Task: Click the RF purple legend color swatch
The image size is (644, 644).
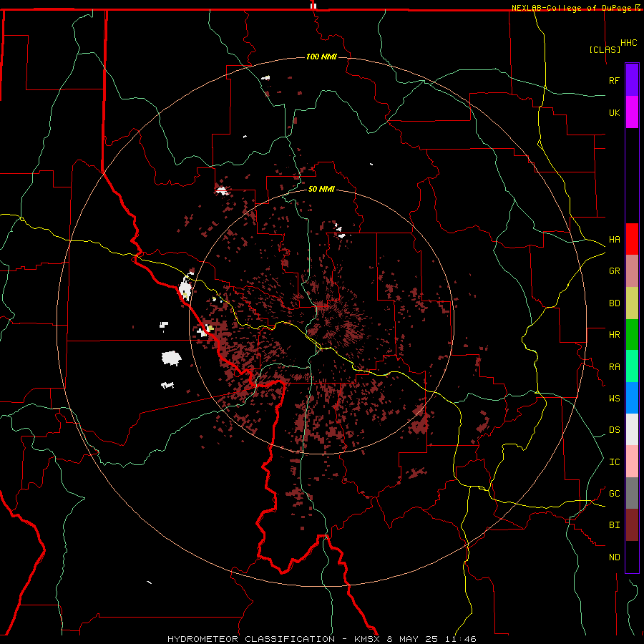Action: click(632, 79)
